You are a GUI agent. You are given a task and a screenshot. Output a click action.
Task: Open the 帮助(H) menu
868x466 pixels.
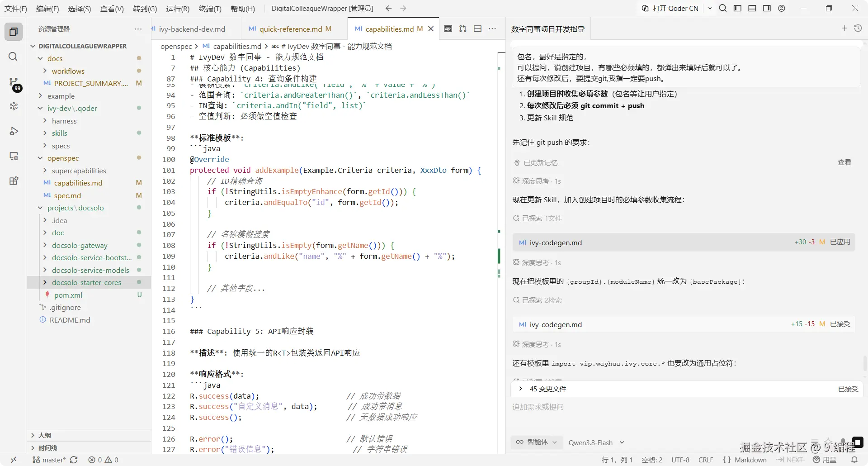tap(243, 9)
